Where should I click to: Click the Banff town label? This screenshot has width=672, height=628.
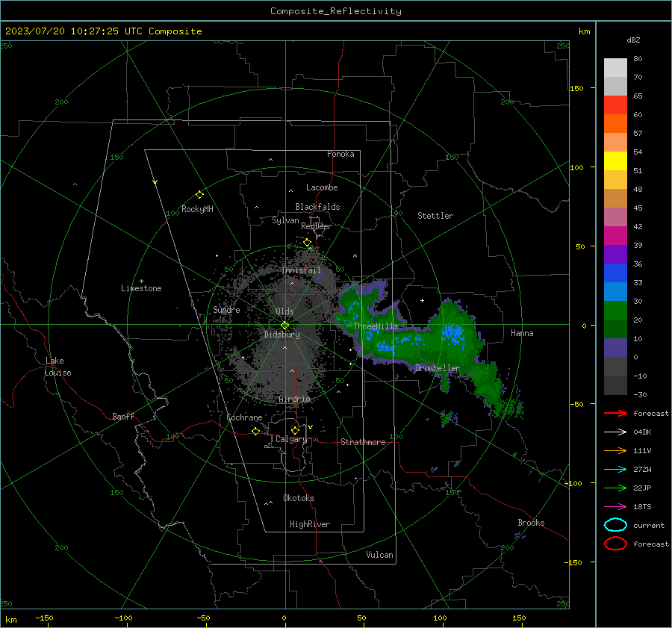(123, 417)
